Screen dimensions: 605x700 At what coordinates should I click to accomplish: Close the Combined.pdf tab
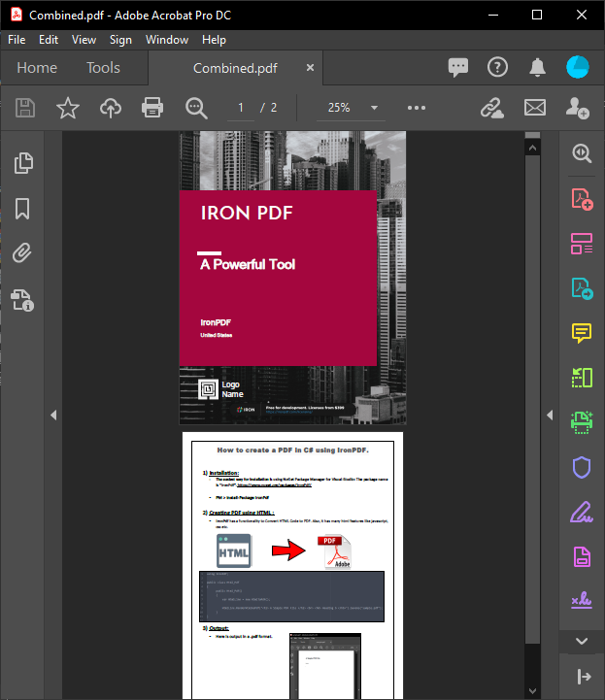pos(310,67)
